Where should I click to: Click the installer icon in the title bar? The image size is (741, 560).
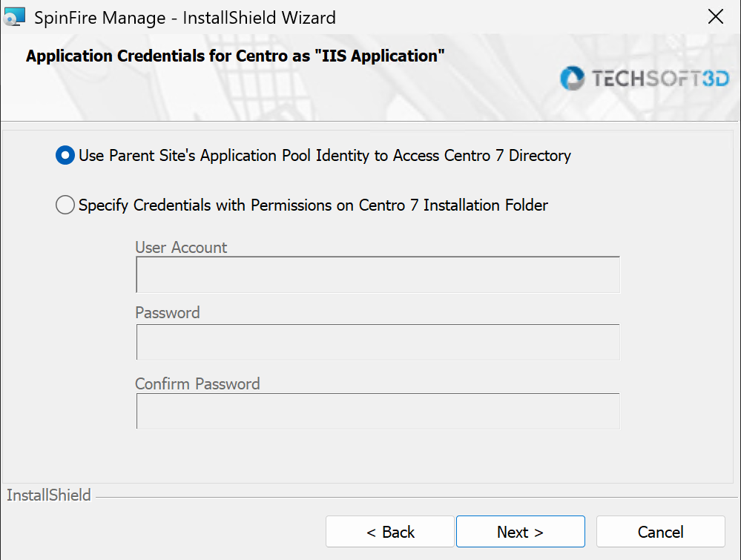pyautogui.click(x=14, y=17)
